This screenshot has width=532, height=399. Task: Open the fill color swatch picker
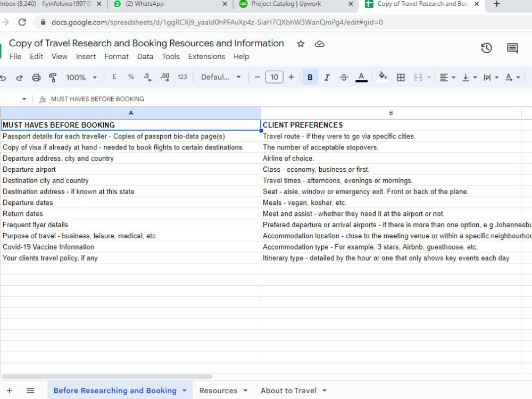click(383, 77)
